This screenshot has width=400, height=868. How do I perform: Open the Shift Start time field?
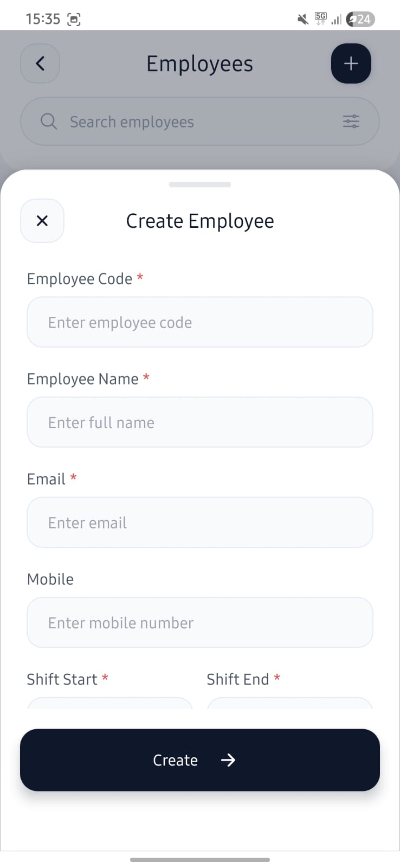[x=109, y=703]
